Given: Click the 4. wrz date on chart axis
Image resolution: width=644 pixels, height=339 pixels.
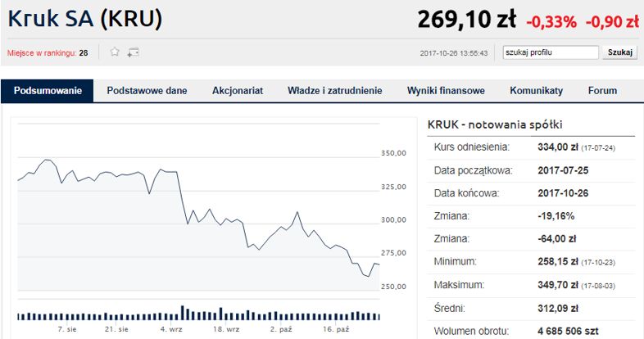Looking at the screenshot, I should click(171, 329).
